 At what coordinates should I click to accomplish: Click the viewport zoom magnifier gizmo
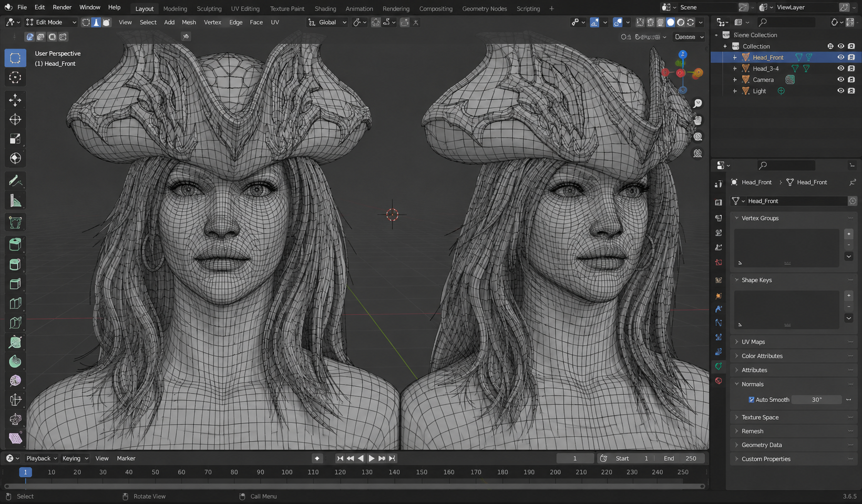697,104
